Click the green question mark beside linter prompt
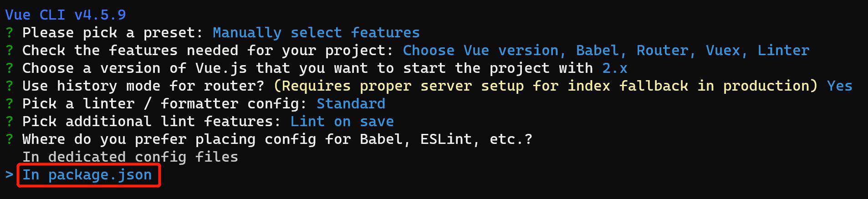 pyautogui.click(x=9, y=104)
